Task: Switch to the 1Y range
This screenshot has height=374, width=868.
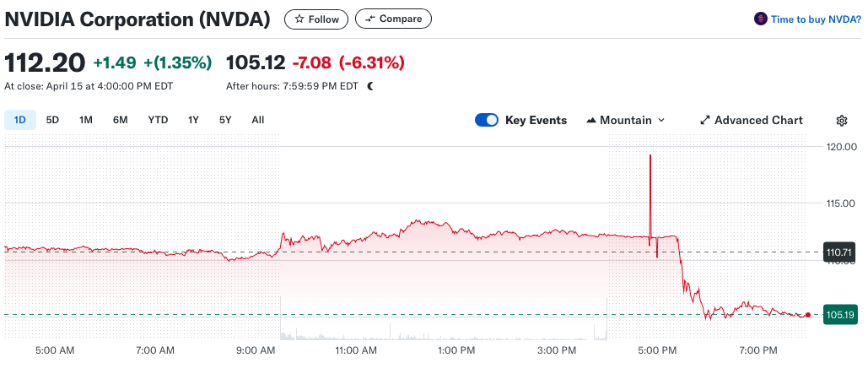Action: pos(193,120)
